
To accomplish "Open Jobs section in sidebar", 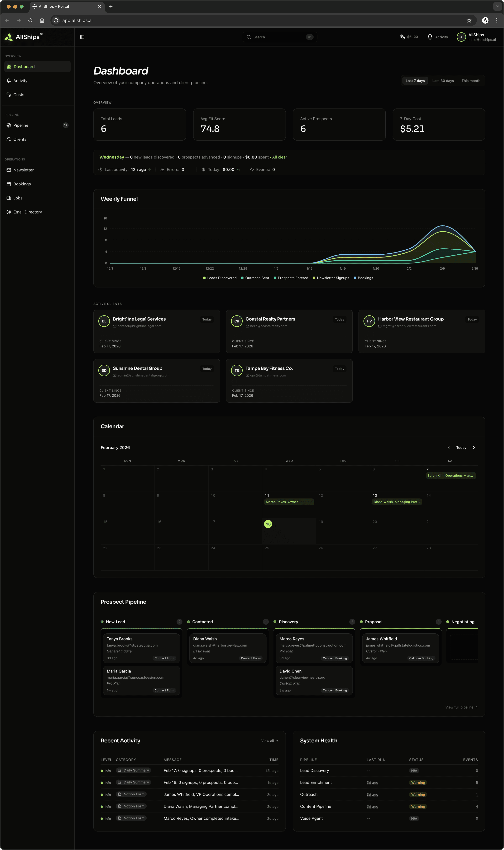I will coord(18,198).
